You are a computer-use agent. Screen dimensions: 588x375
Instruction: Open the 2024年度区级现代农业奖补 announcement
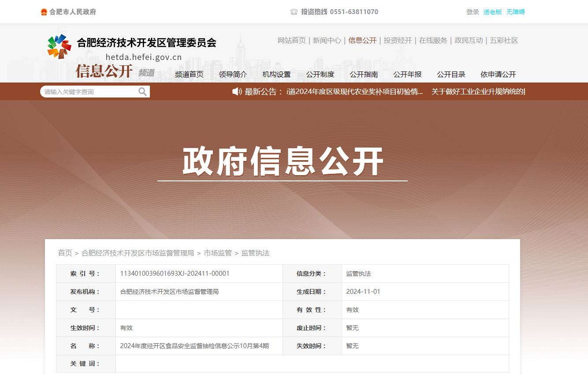click(355, 91)
